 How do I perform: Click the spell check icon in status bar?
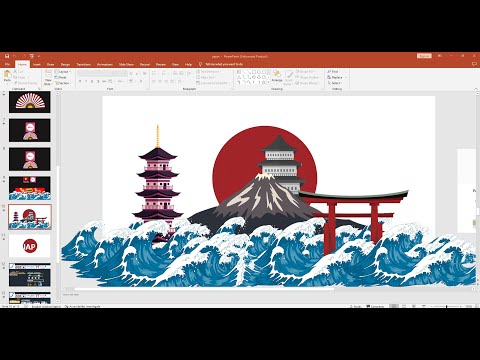[26, 306]
